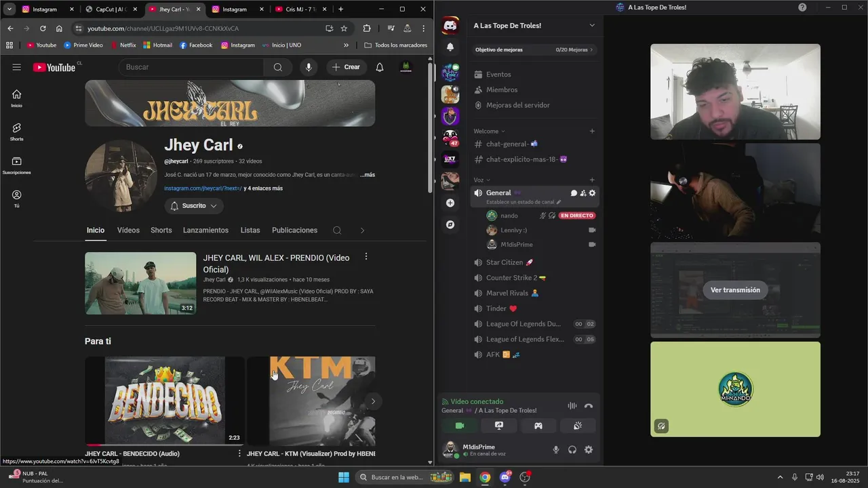Open Suscrito subscription dropdown
Screen dimensions: 868x488
pos(194,205)
